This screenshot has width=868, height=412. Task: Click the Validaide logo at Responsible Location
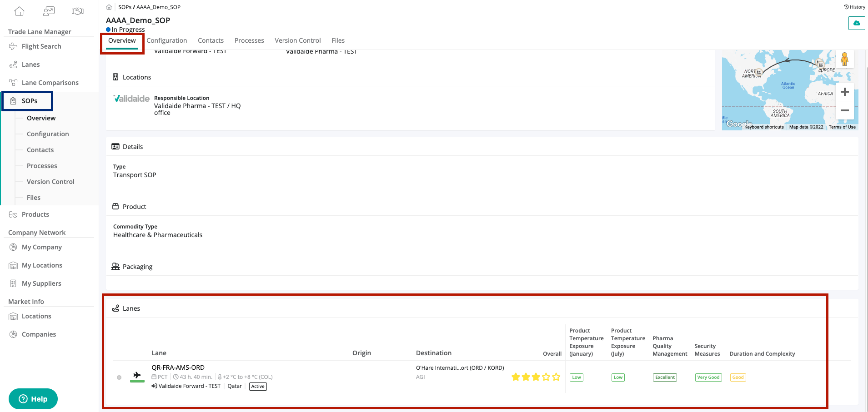coord(131,99)
